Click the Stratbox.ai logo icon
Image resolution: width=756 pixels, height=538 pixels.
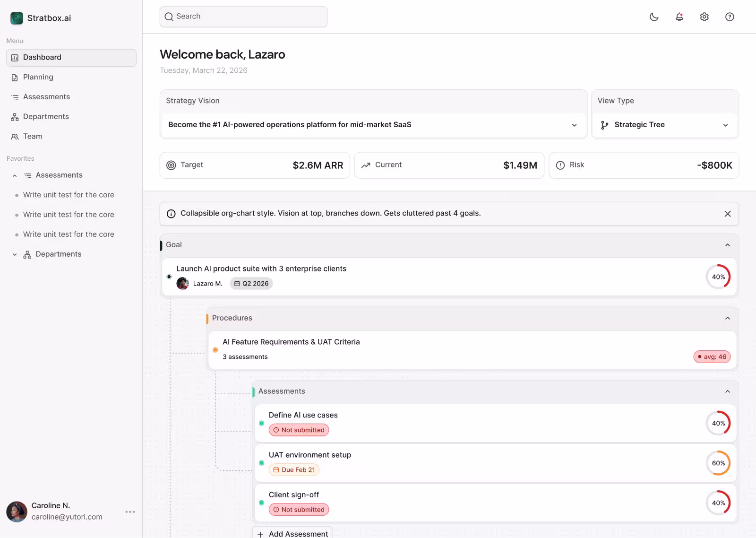click(17, 18)
